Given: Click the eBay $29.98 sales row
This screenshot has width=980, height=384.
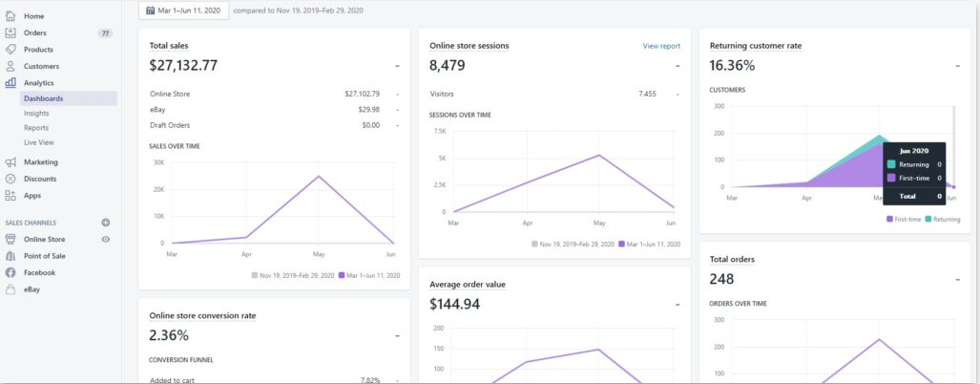Looking at the screenshot, I should pos(274,110).
